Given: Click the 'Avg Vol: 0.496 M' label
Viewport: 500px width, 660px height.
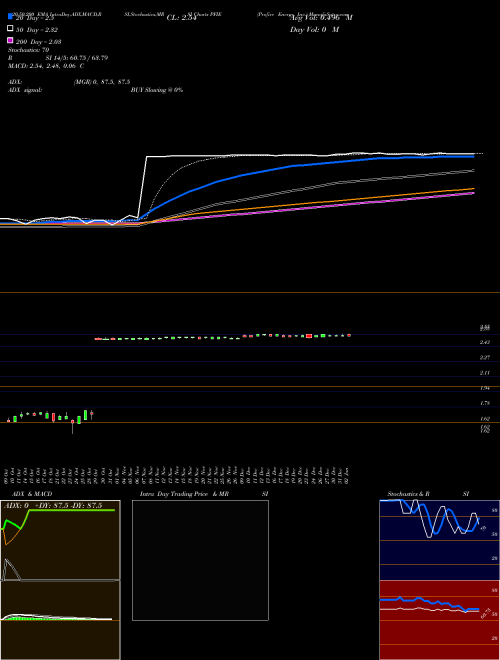Looking at the screenshot, I should 321,18.
